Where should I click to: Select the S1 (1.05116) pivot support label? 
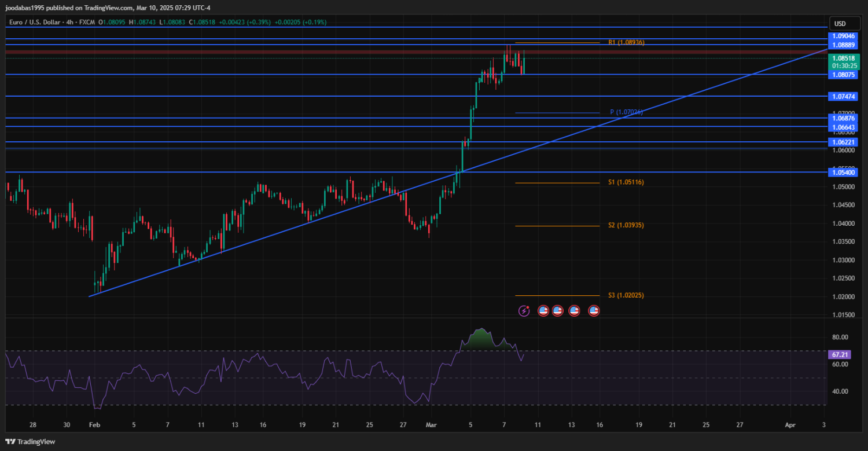tap(626, 182)
